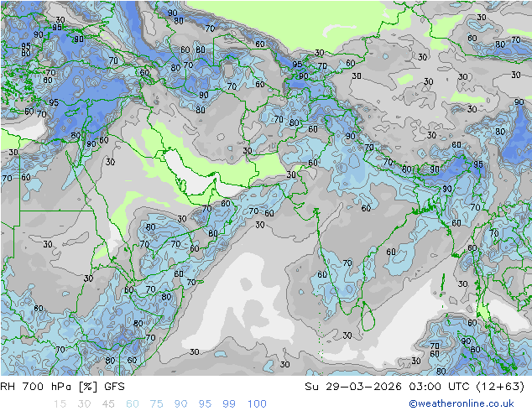The width and height of the screenshot is (532, 411).
Task: Click the legend value 60
Action: [133, 404]
